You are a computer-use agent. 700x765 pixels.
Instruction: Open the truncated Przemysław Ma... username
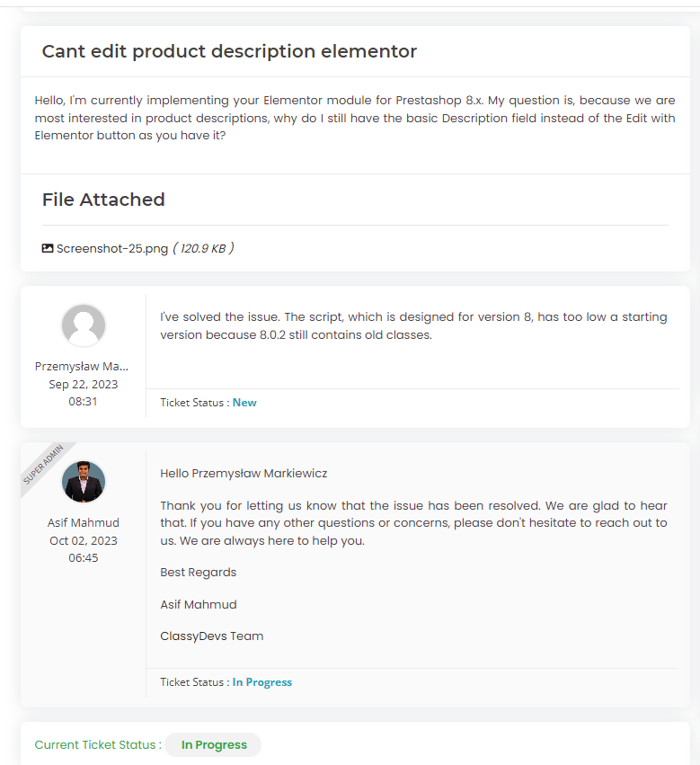82,367
